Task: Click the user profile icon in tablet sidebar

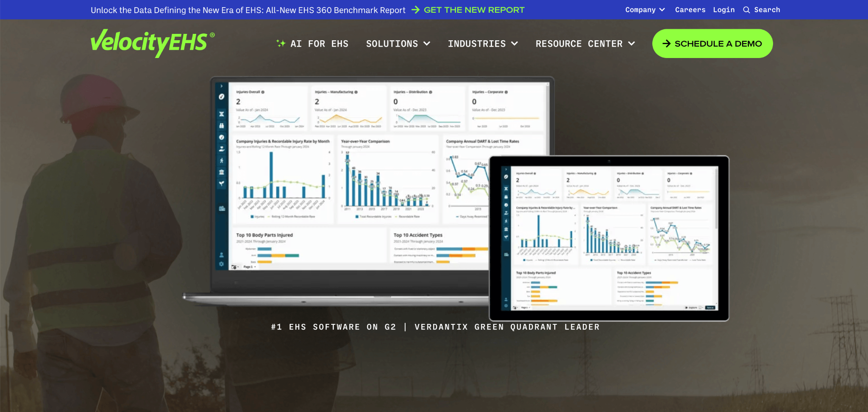Action: 506,299
